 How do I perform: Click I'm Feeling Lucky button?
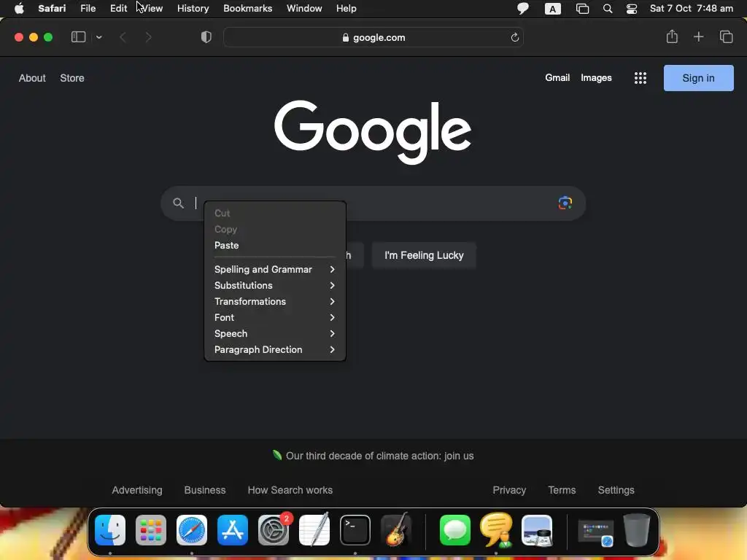pyautogui.click(x=424, y=255)
